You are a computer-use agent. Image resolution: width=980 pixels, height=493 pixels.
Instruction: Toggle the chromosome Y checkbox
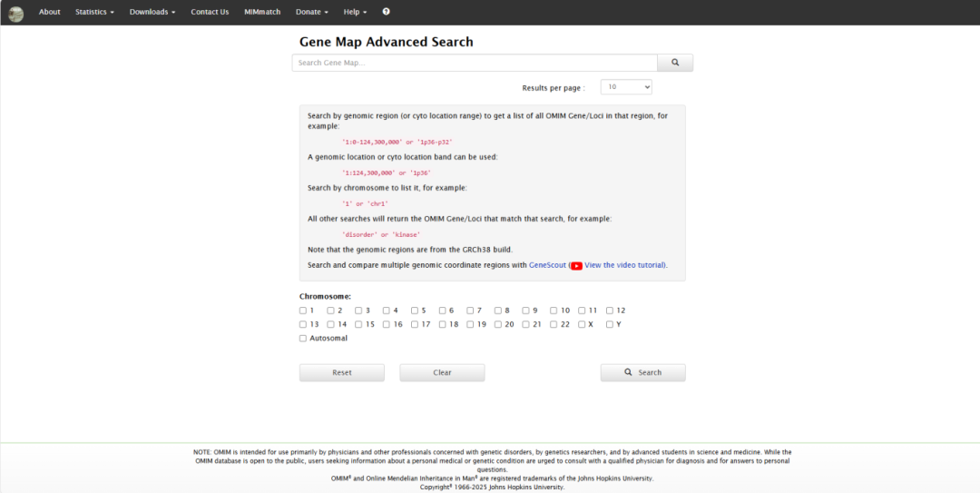pos(610,324)
